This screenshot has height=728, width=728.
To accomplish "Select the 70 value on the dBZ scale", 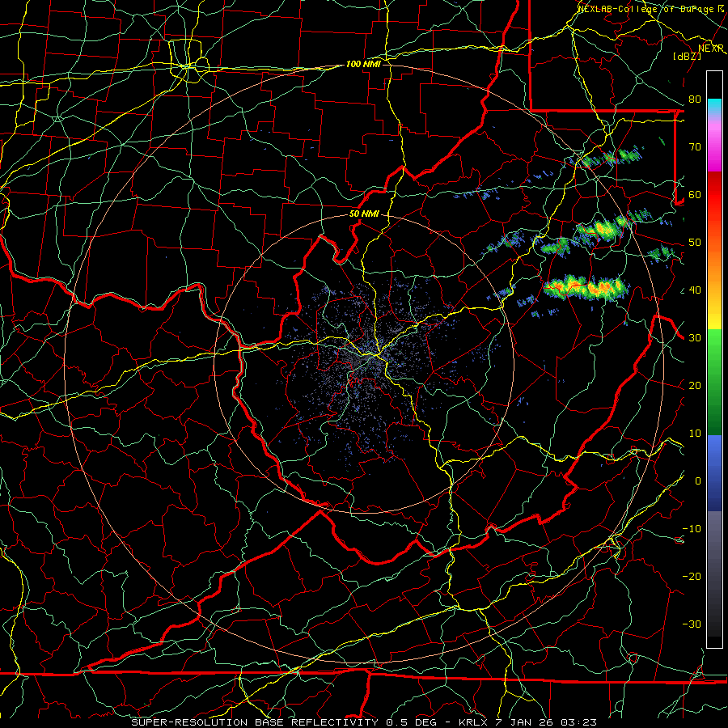I will [x=695, y=147].
